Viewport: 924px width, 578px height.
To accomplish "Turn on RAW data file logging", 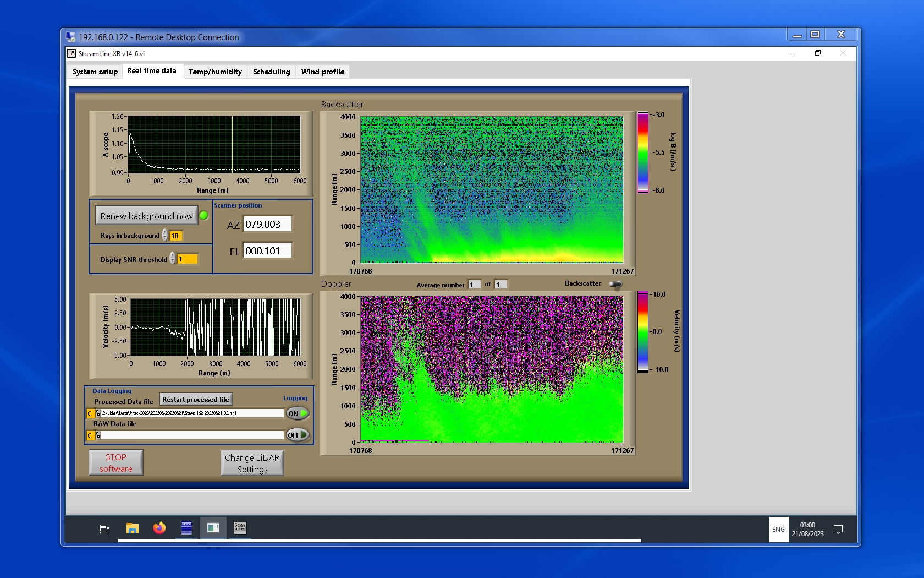I will point(298,435).
